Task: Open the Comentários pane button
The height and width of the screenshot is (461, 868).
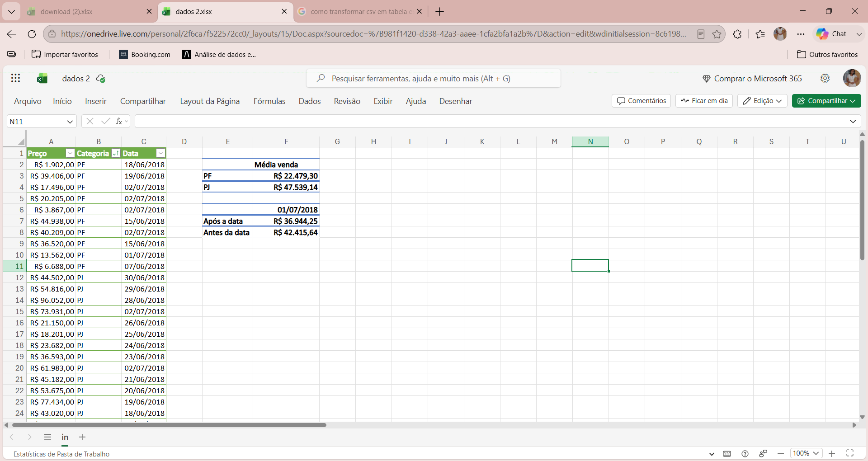Action: [x=641, y=101]
